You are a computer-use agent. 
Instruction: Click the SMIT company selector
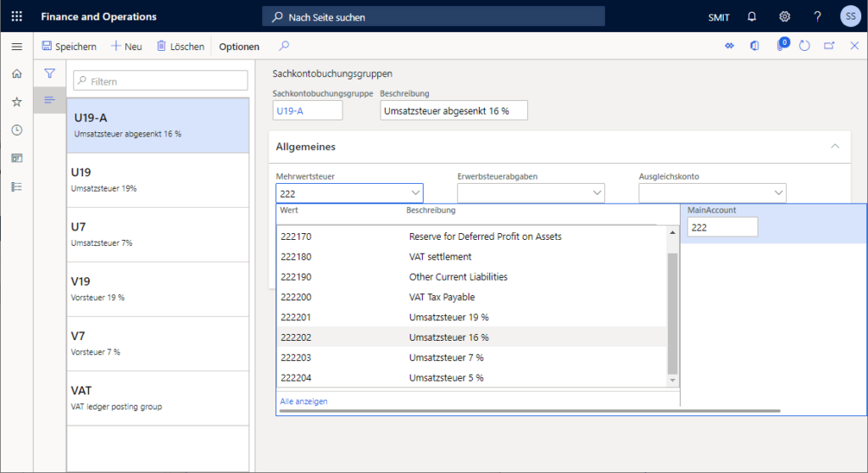tap(719, 17)
